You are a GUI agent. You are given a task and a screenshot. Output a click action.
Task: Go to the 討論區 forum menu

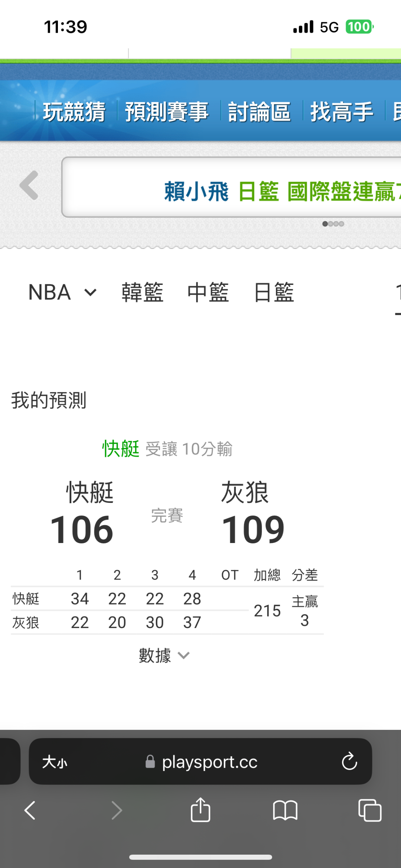coord(259,111)
